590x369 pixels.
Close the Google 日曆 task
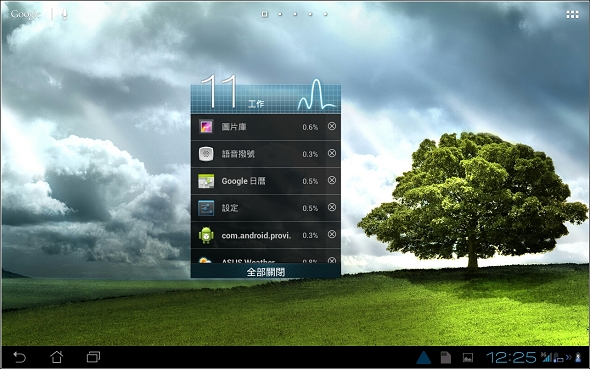tap(331, 181)
